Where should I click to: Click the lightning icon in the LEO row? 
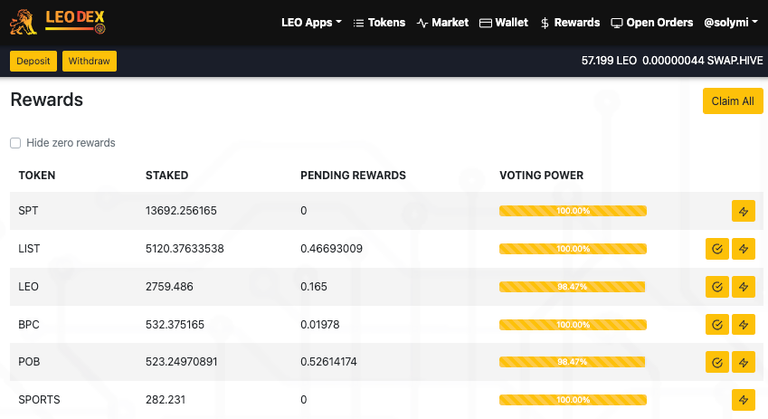pos(743,287)
